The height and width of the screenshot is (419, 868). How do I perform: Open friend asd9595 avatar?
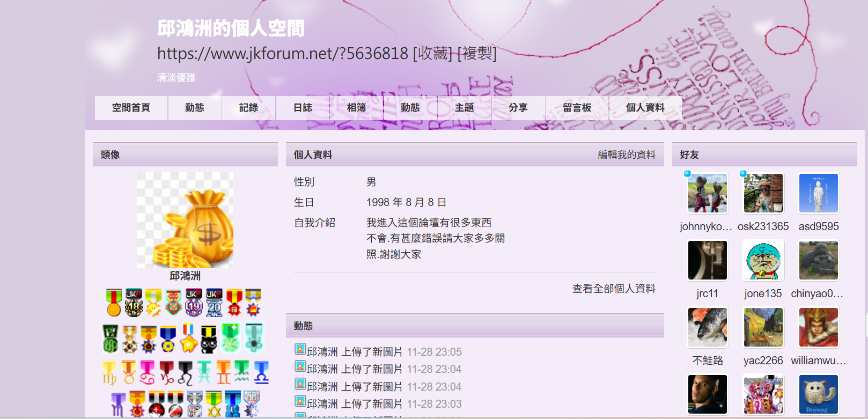click(819, 193)
